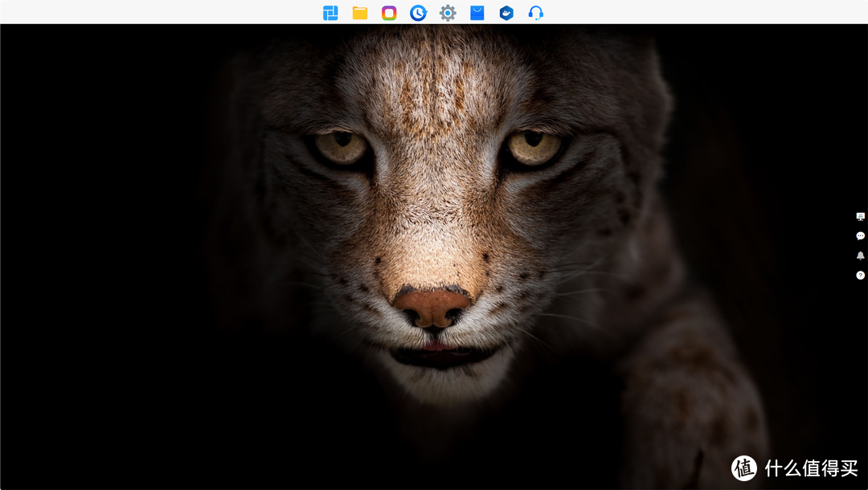The height and width of the screenshot is (490, 868).
Task: Click the lynx's left-side eye on wallpaper
Action: 341,147
